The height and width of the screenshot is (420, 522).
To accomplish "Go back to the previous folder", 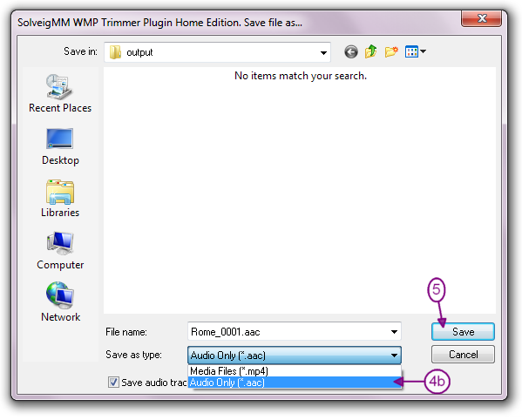I will [x=351, y=52].
